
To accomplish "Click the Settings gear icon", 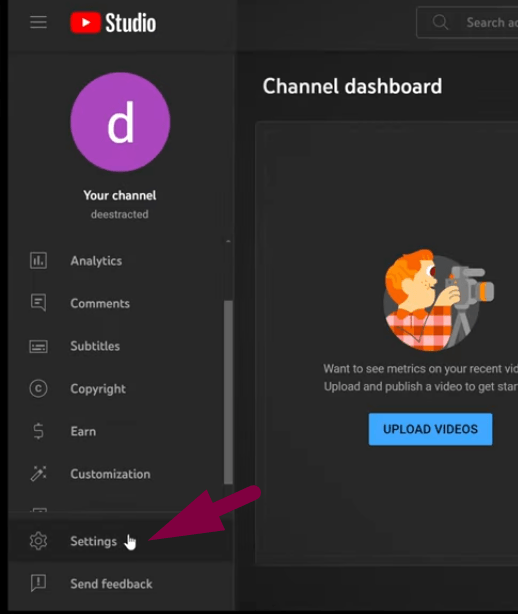I will tap(38, 541).
